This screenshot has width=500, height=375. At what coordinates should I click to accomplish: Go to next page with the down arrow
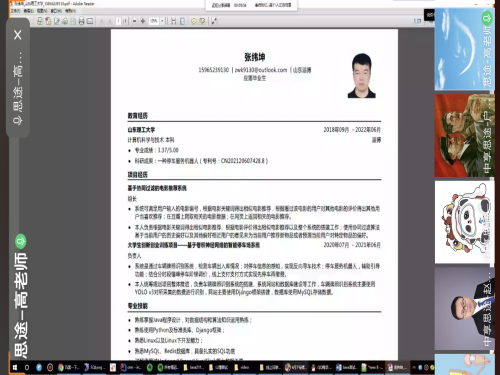tap(110, 21)
